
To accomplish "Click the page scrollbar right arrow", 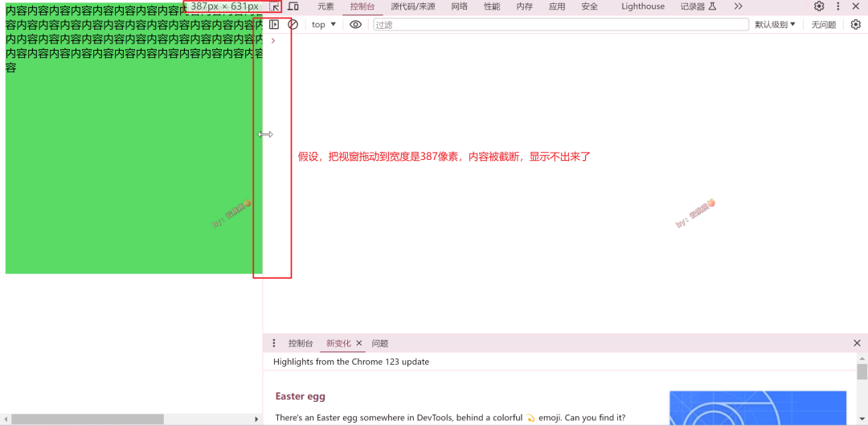I will pos(257,420).
